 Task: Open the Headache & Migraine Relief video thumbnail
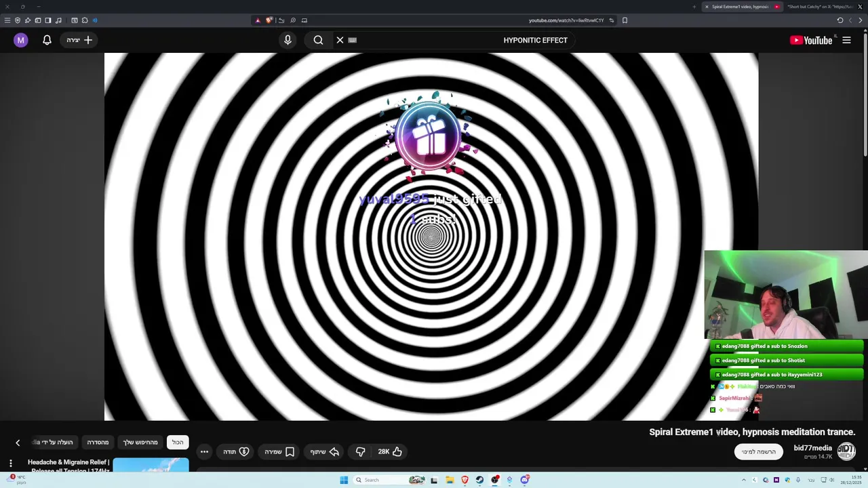[151, 466]
